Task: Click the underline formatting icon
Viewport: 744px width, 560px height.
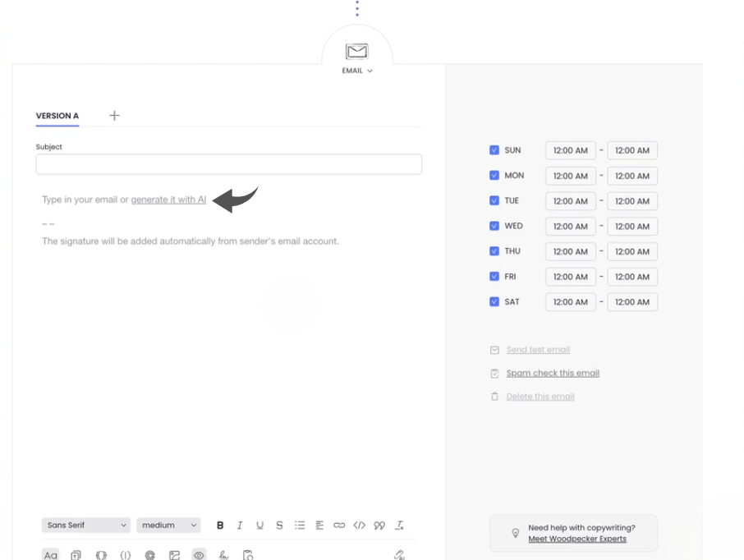Action: click(x=259, y=526)
